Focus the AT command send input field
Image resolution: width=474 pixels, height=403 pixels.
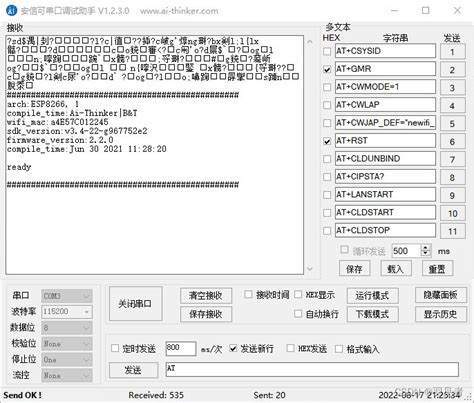312,370
